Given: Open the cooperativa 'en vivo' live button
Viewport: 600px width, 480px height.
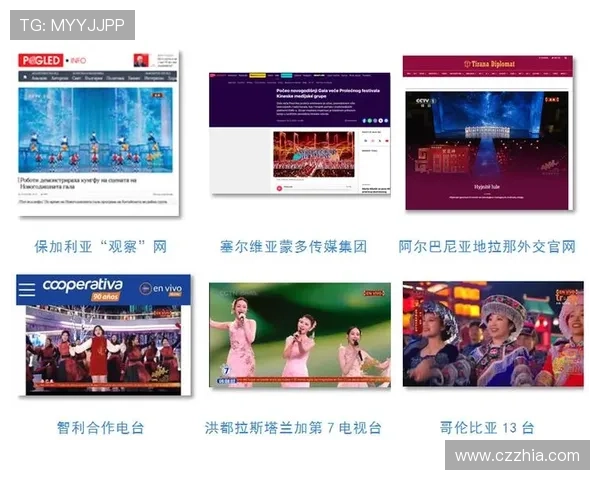Looking at the screenshot, I should point(161,289).
